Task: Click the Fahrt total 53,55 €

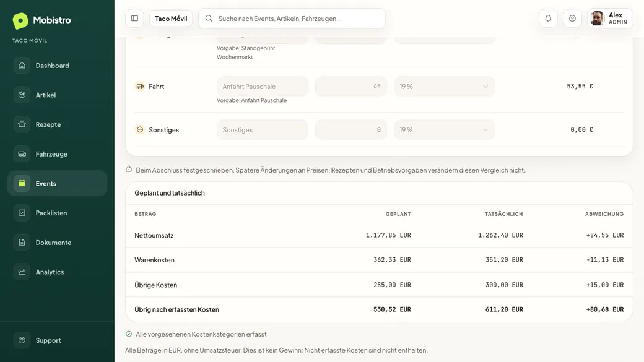Action: pos(580,86)
